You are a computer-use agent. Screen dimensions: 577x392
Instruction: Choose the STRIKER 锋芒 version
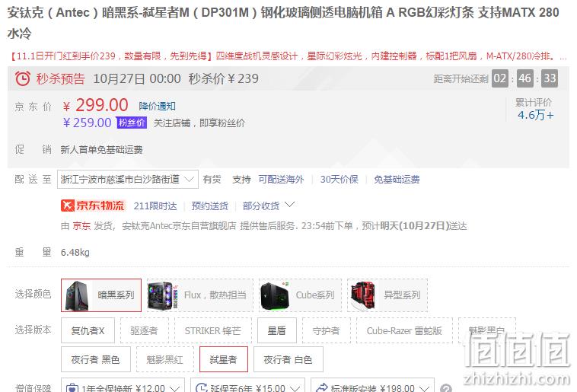point(213,330)
